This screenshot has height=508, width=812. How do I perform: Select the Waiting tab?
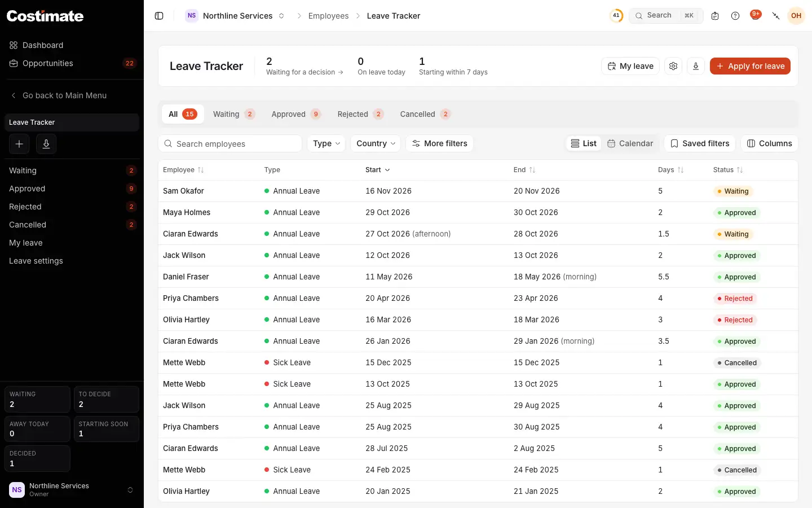[x=233, y=114]
